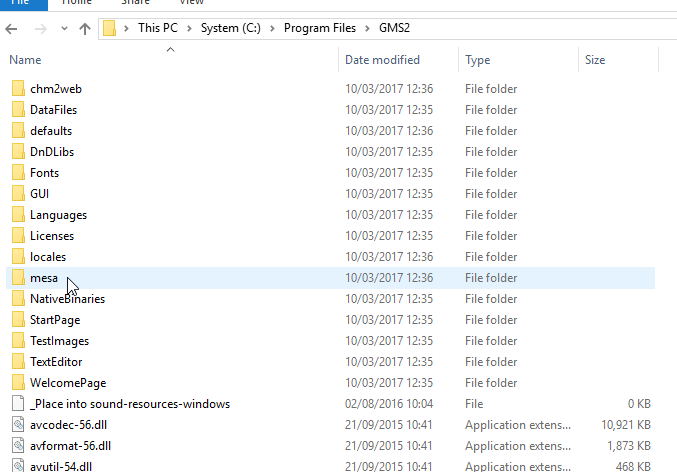Select the TestImages folder name
The image size is (677, 472).
pos(59,341)
